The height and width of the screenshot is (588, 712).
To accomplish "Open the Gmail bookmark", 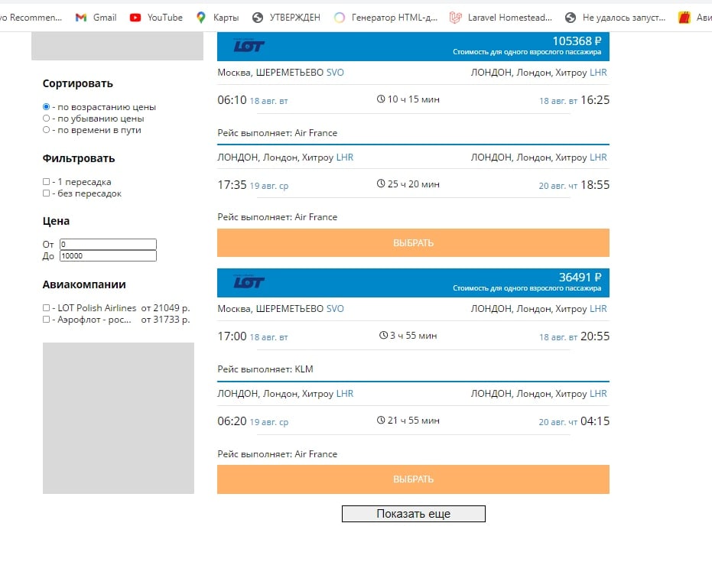I will pyautogui.click(x=96, y=18).
